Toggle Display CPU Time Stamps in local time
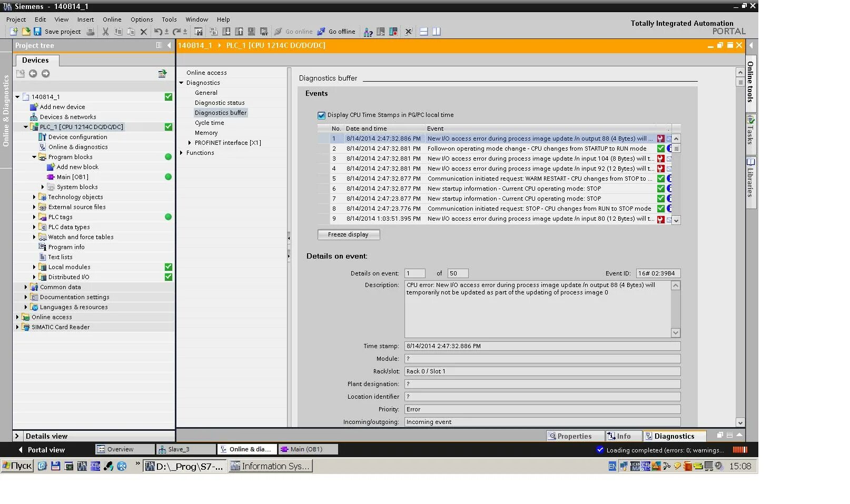This screenshot has width=850, height=504. tap(321, 115)
